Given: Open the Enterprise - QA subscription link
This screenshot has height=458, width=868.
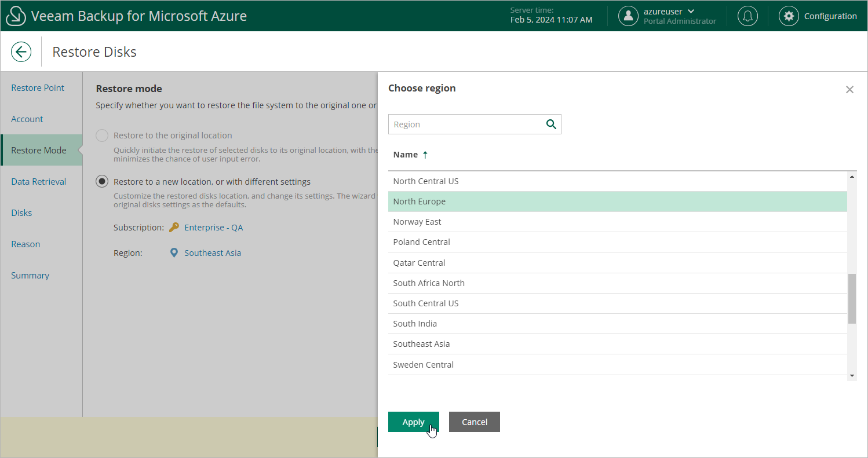Looking at the screenshot, I should [214, 228].
